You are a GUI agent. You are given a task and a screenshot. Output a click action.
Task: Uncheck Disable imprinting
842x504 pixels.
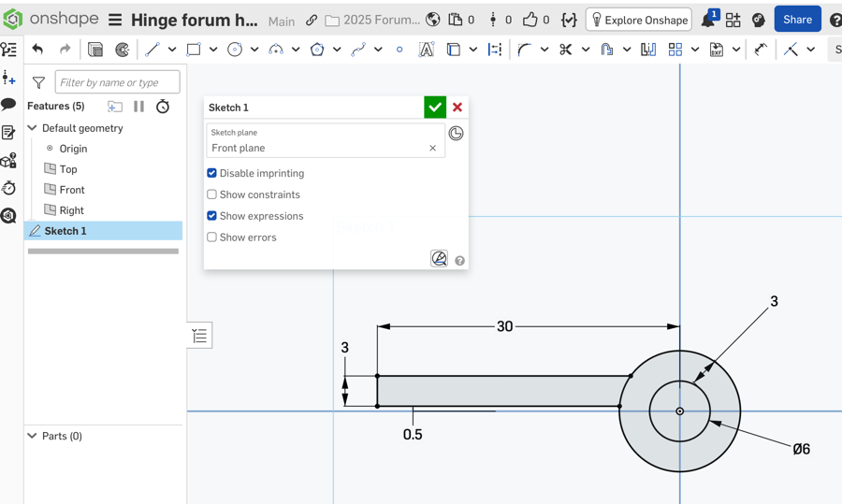(x=212, y=173)
